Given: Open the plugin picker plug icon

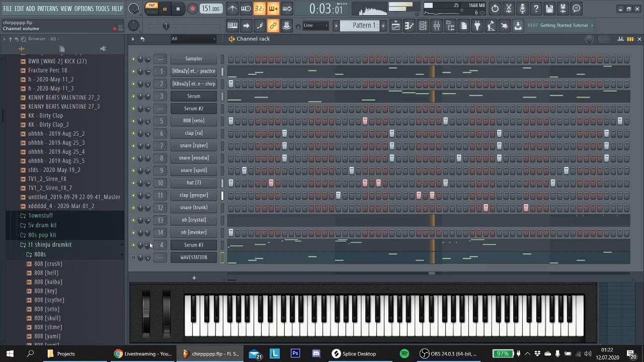Looking at the screenshot, I should 477,26.
